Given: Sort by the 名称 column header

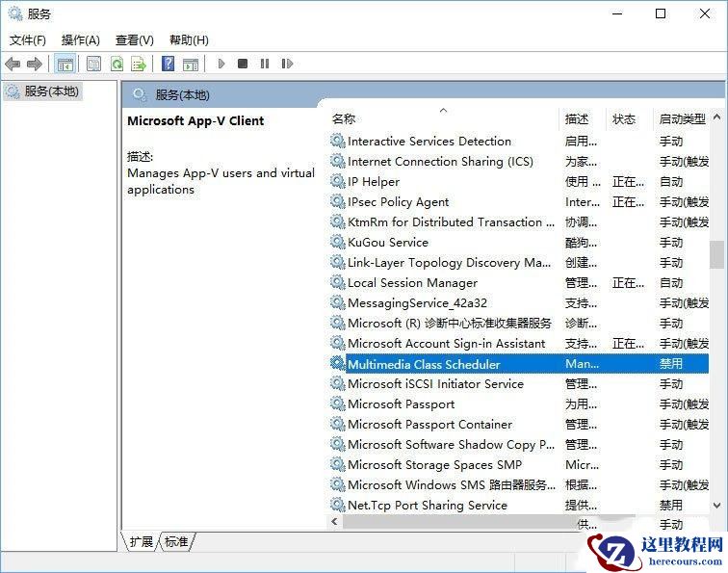Looking at the screenshot, I should [344, 119].
